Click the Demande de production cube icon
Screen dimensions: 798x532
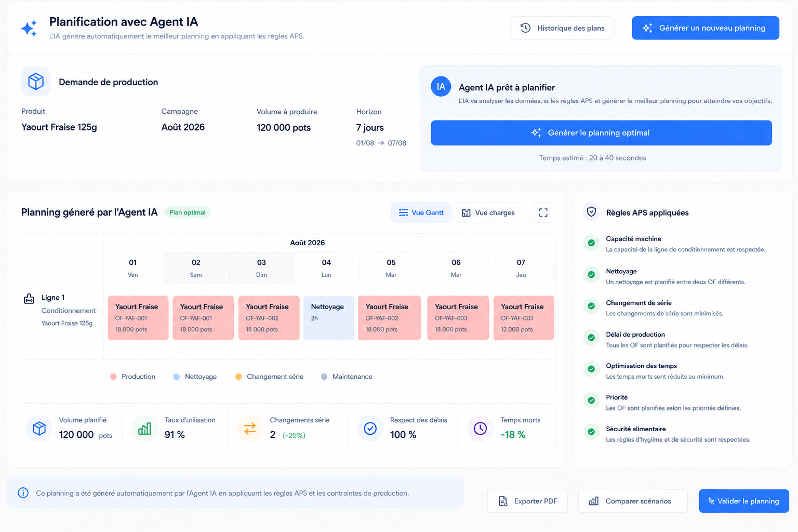coord(36,82)
